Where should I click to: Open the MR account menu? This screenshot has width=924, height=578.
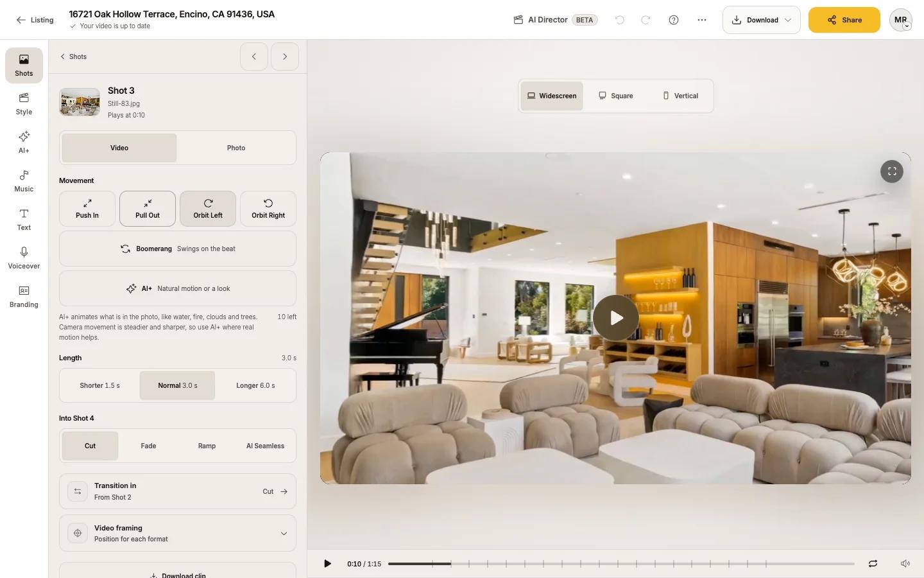coord(901,20)
